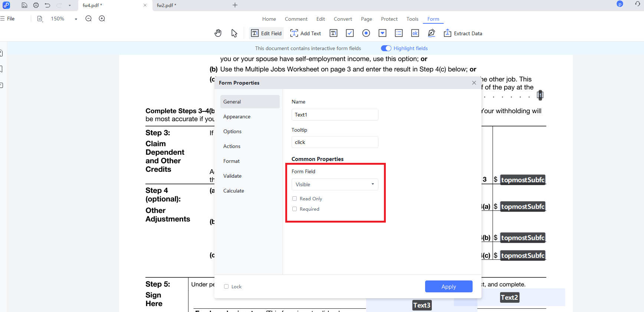Insert a list box form field
The width and height of the screenshot is (644, 312).
(x=398, y=33)
